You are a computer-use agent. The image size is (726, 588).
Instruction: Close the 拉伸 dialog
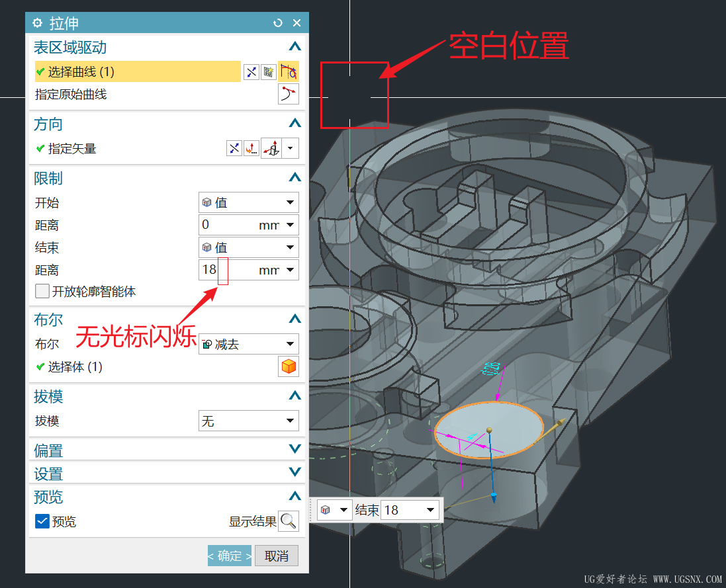tap(296, 22)
